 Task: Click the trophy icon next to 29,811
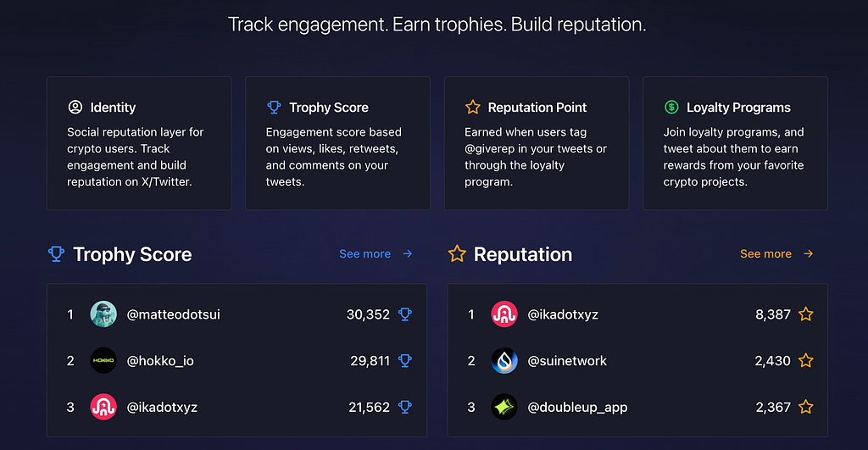click(x=405, y=361)
